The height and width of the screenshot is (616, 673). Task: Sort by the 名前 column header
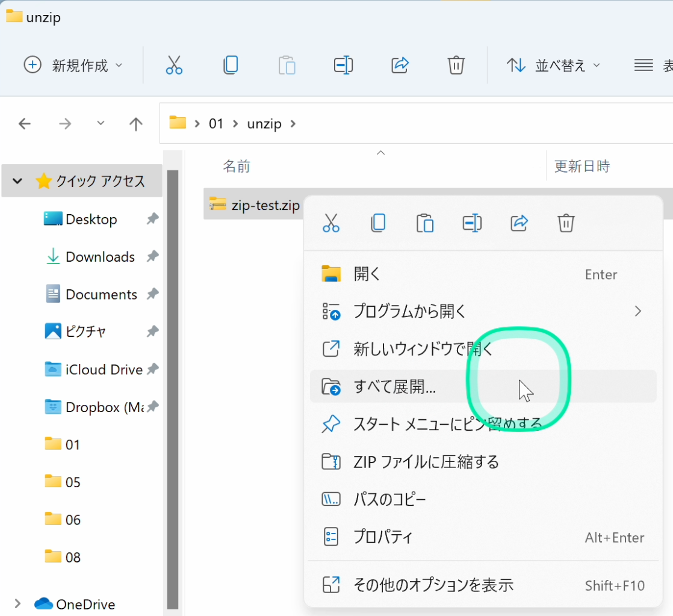(237, 166)
